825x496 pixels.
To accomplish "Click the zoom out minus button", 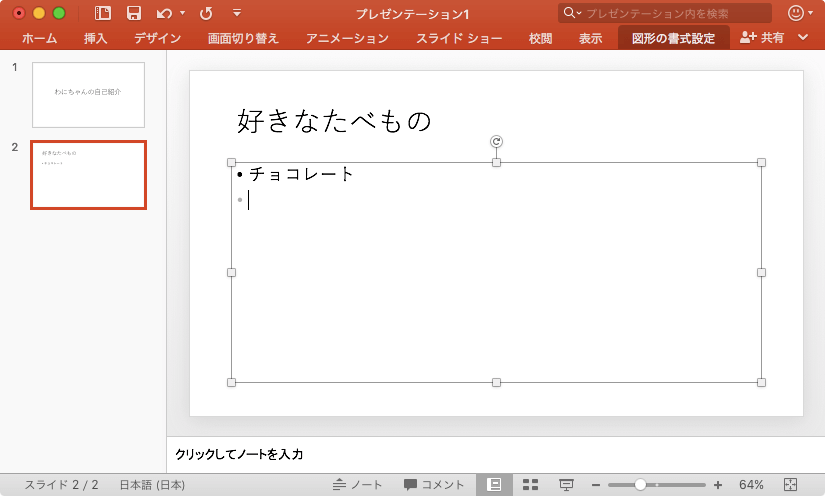I will [596, 485].
